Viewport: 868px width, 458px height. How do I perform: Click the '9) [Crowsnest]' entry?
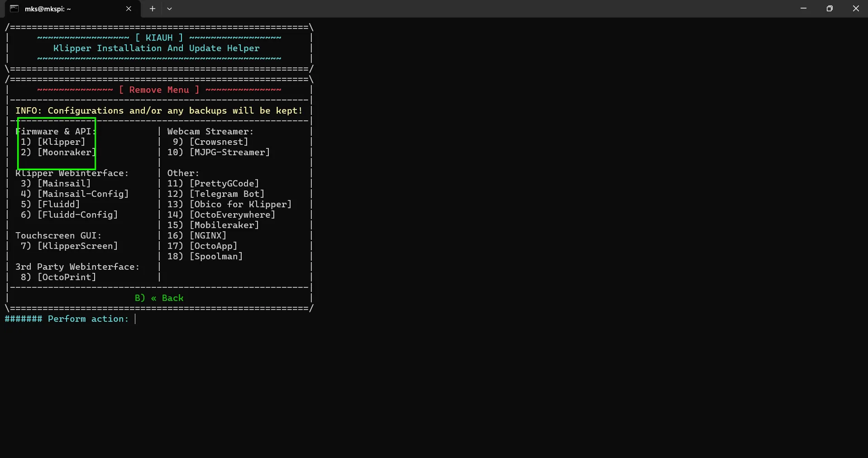coord(210,142)
